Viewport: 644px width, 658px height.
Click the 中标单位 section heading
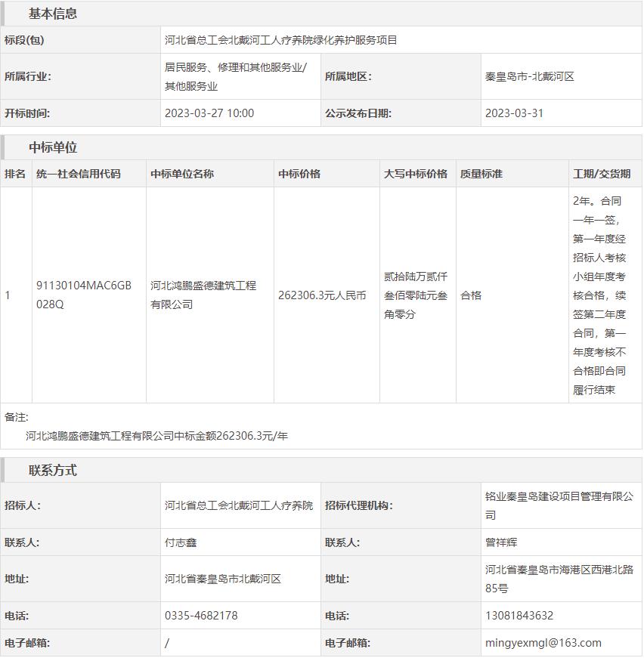tap(52, 147)
